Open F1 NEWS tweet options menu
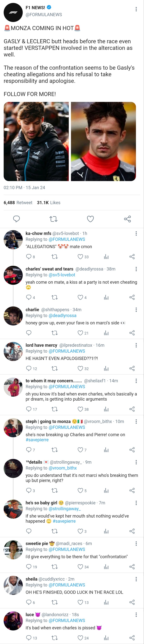The height and width of the screenshot is (644, 144). pyautogui.click(x=136, y=9)
